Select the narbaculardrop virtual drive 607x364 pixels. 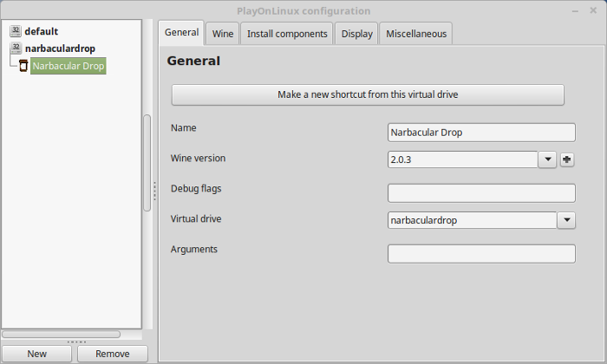[x=60, y=49]
